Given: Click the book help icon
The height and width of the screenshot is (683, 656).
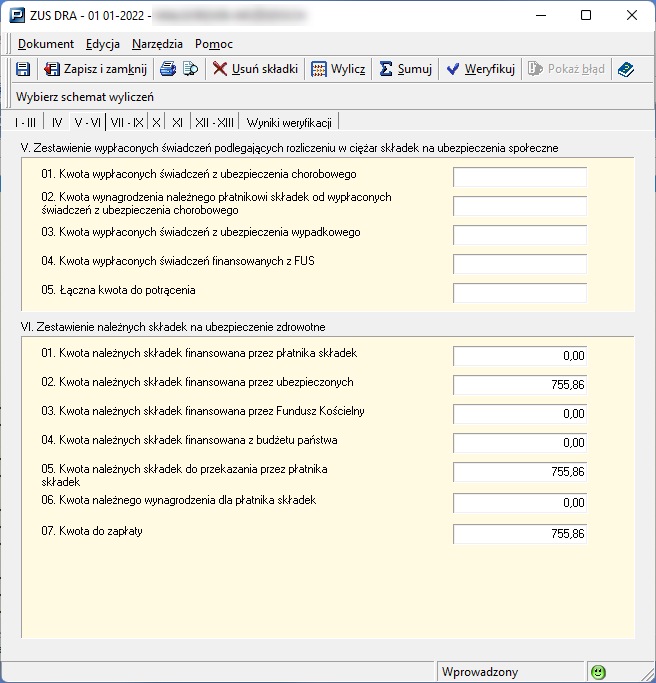Looking at the screenshot, I should [626, 69].
